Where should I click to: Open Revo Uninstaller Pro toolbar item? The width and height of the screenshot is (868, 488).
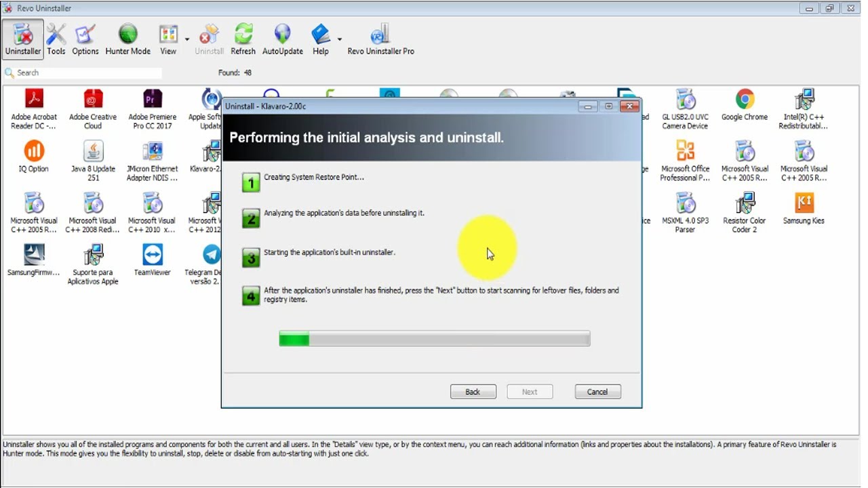(x=381, y=39)
